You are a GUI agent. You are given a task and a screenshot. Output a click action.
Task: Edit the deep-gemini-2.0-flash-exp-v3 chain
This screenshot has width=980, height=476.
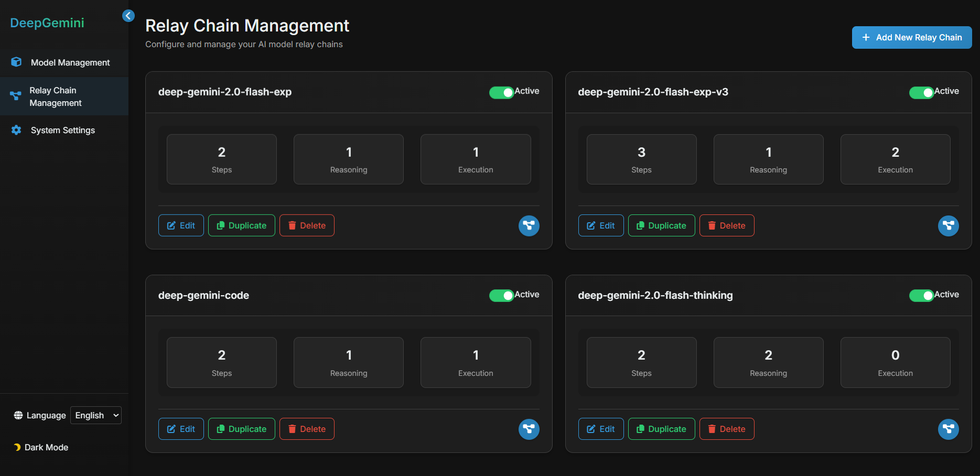600,225
